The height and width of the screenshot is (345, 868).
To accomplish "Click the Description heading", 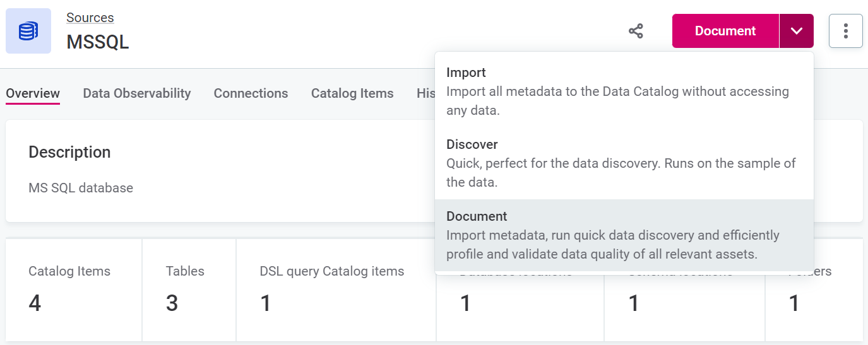I will 69,152.
